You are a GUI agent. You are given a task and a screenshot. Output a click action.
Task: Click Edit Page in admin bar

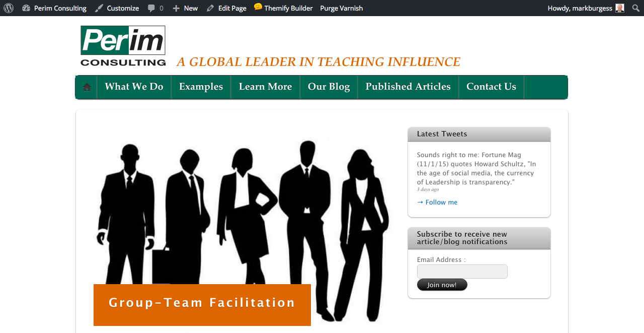coord(226,8)
